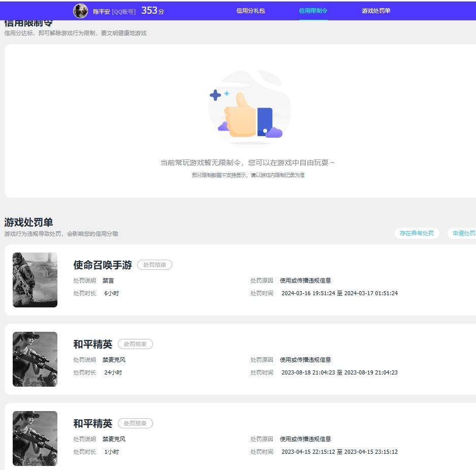Click the 使命召唤手游 title

click(103, 265)
